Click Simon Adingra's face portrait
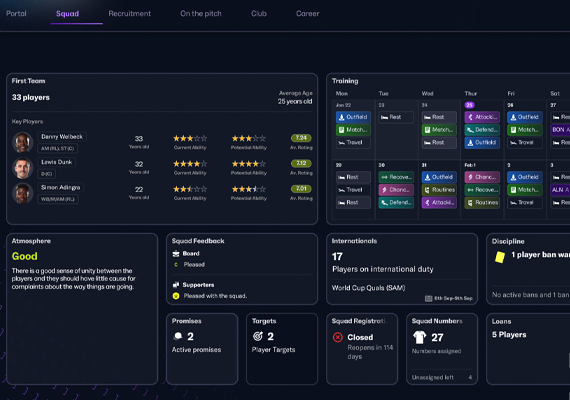The image size is (570, 400). (x=23, y=193)
